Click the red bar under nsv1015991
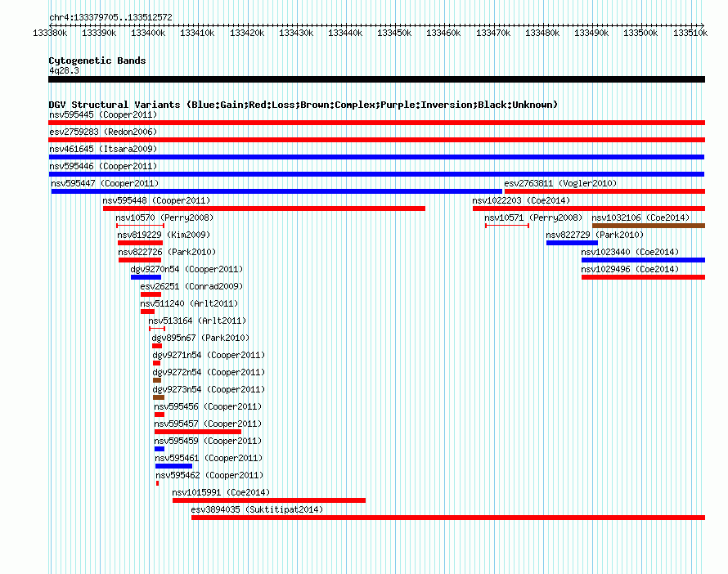The height and width of the screenshot is (574, 728). pos(269,500)
